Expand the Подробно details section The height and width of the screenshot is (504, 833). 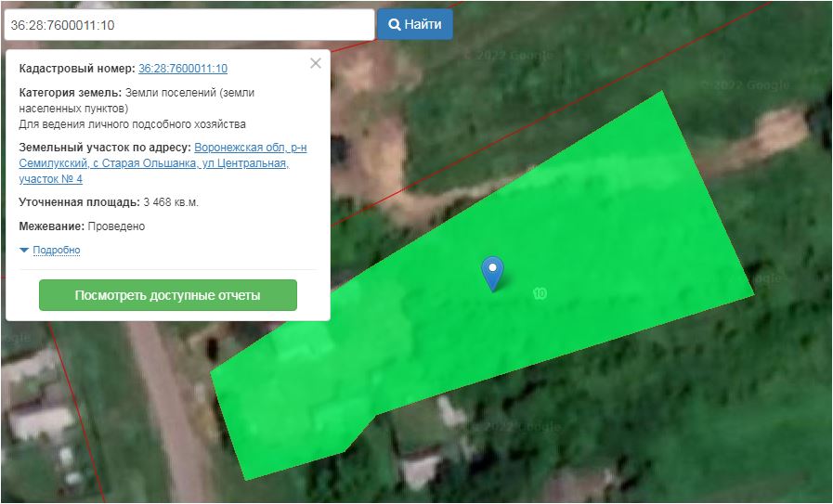pyautogui.click(x=57, y=250)
